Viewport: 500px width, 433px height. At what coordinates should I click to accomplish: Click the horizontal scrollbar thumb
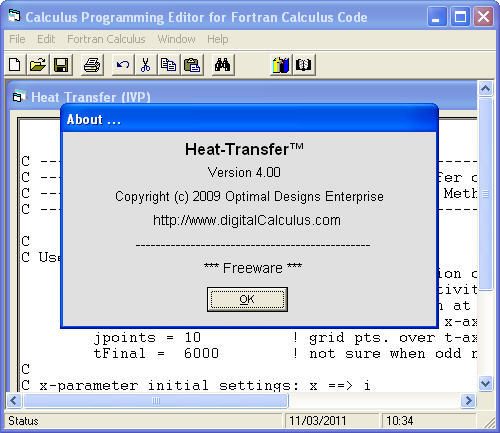[x=156, y=400]
